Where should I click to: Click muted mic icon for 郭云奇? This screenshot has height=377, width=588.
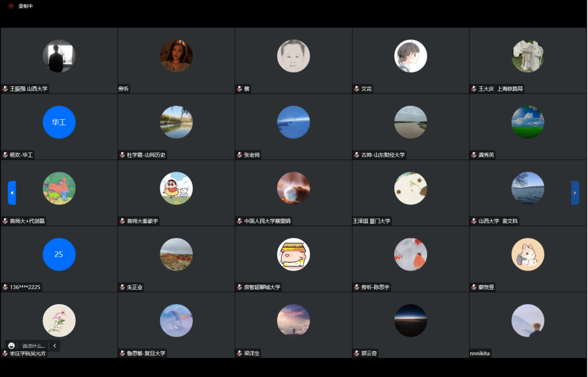[356, 354]
